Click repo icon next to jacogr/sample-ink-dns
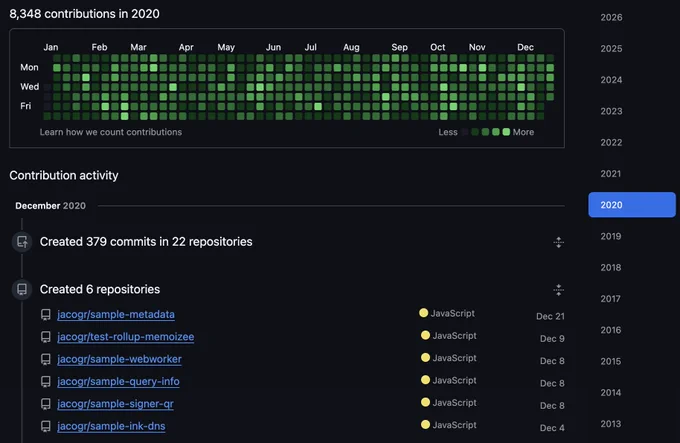680x443 pixels. point(46,426)
